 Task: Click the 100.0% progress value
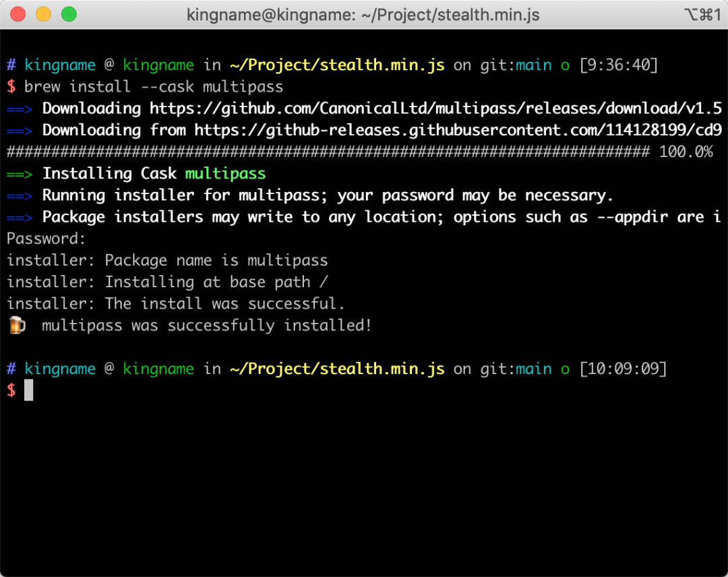point(686,152)
